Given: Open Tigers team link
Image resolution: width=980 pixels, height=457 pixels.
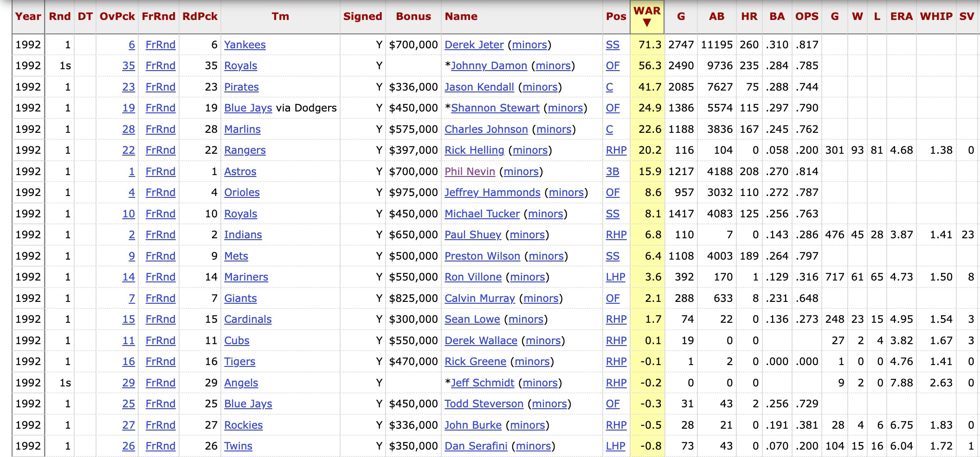Looking at the screenshot, I should 239,362.
